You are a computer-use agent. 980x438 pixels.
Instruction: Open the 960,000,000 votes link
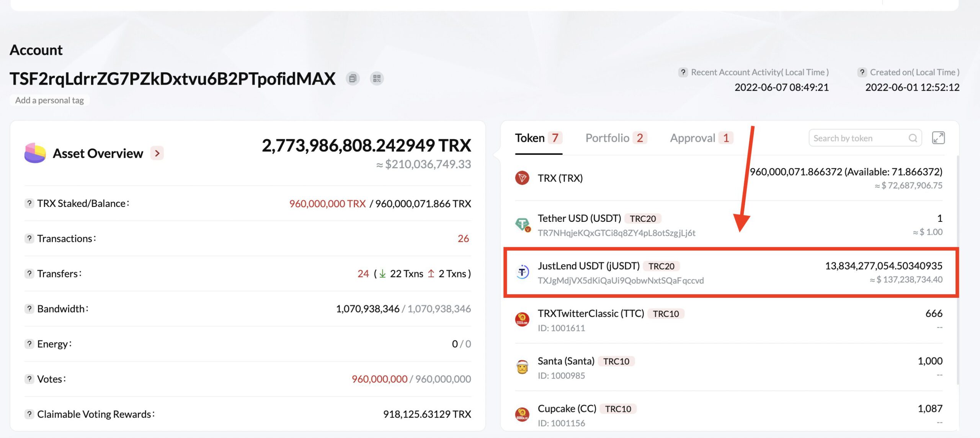[379, 379]
